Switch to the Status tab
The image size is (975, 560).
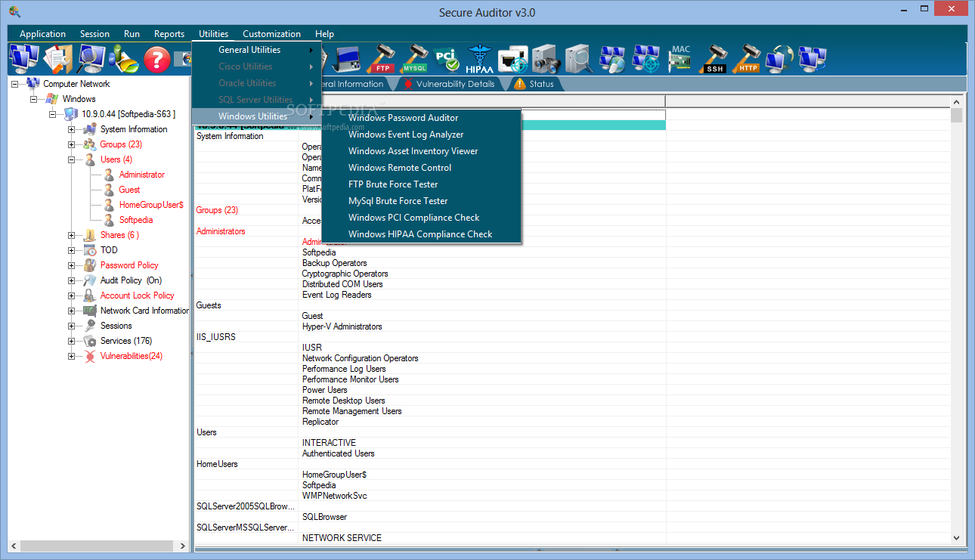tap(534, 84)
